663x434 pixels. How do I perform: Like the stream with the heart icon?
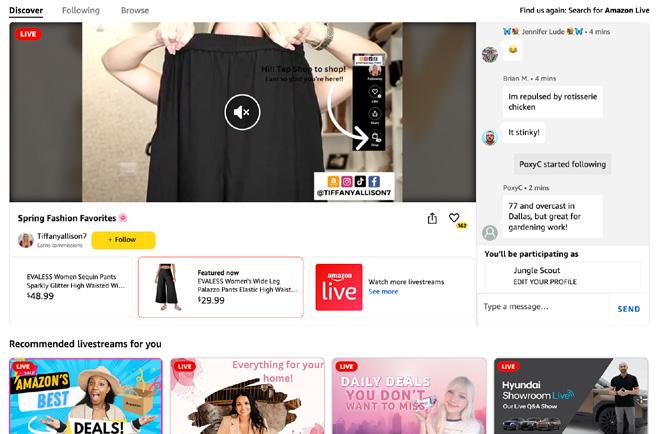pyautogui.click(x=454, y=218)
